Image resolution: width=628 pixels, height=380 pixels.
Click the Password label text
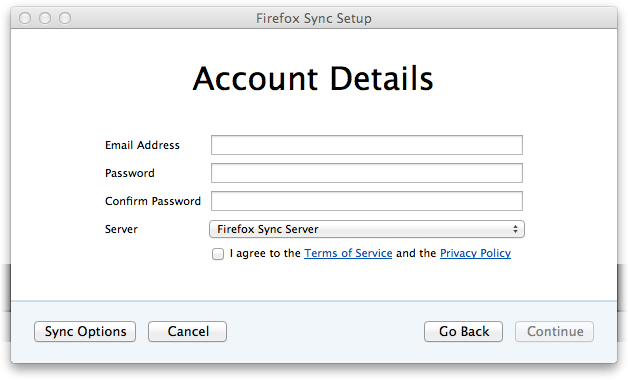(x=130, y=173)
